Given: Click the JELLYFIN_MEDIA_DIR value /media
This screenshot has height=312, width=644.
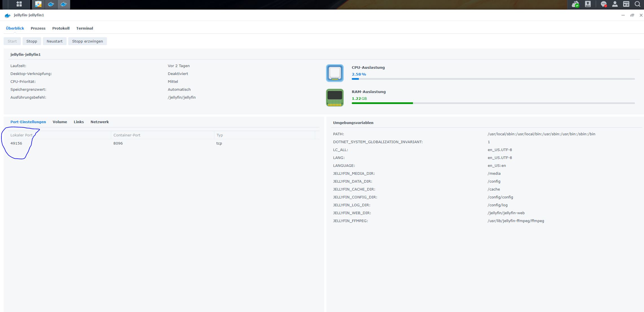Looking at the screenshot, I should (x=494, y=173).
